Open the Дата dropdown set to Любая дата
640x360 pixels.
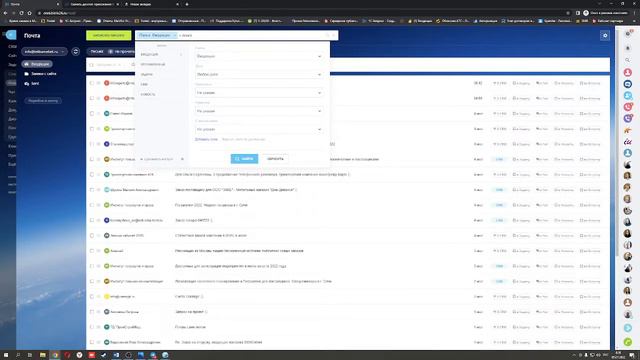coord(259,74)
